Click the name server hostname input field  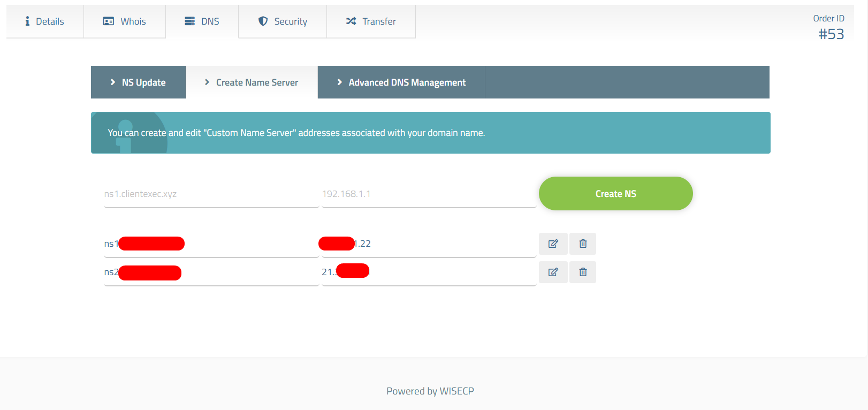211,194
